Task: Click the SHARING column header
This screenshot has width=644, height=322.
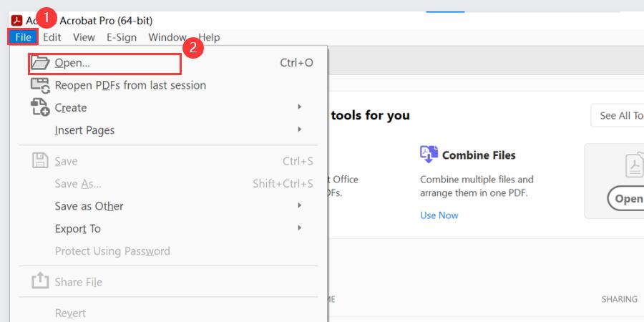Action: 619,299
